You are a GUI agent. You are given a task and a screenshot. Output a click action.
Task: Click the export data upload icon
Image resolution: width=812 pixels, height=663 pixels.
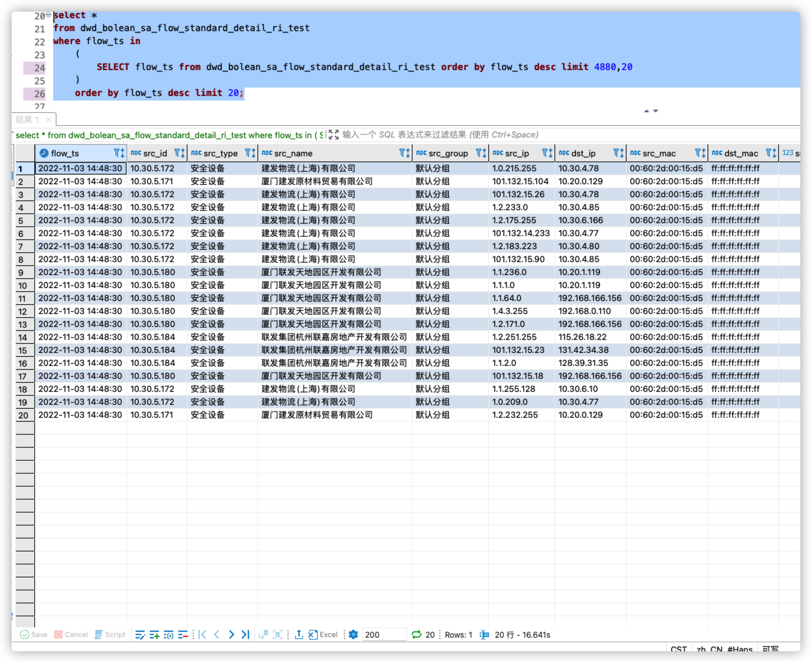[x=299, y=635]
